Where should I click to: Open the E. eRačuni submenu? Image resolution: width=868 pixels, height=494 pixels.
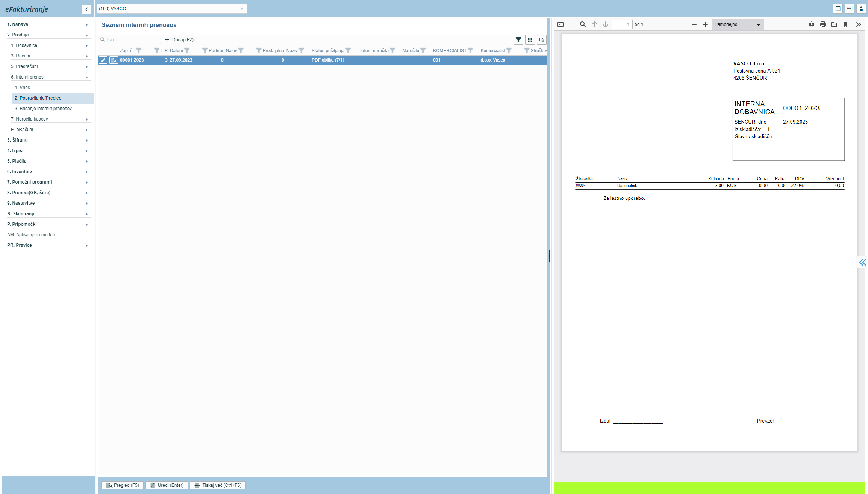pyautogui.click(x=50, y=130)
